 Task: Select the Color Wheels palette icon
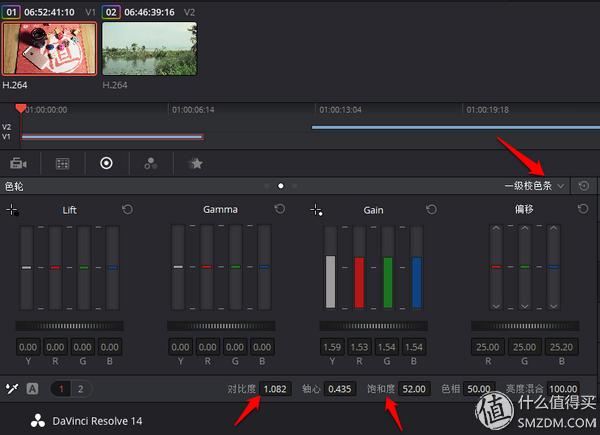click(106, 163)
